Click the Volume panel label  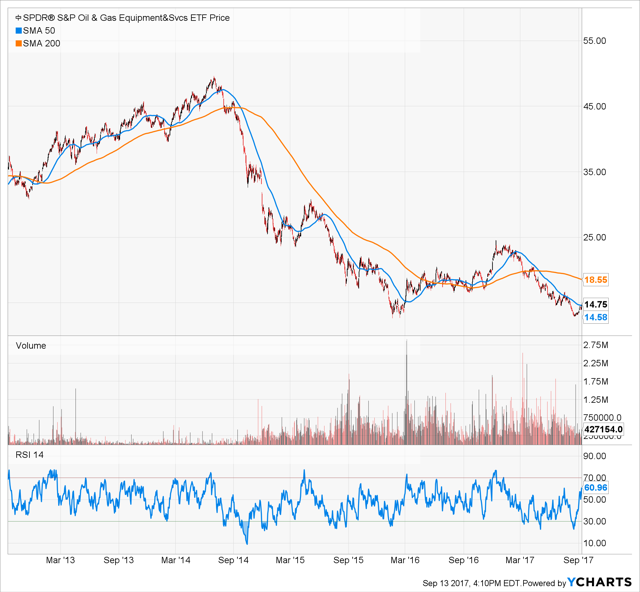[31, 346]
